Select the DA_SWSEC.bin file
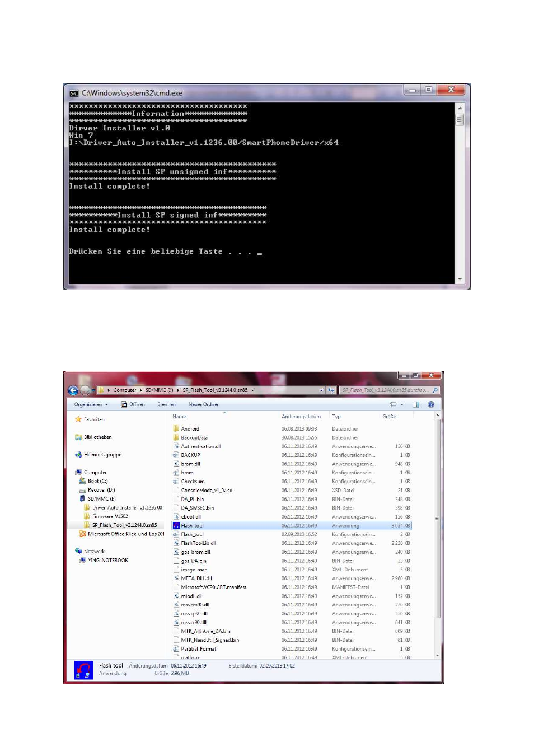The height and width of the screenshot is (756, 534). [x=197, y=508]
